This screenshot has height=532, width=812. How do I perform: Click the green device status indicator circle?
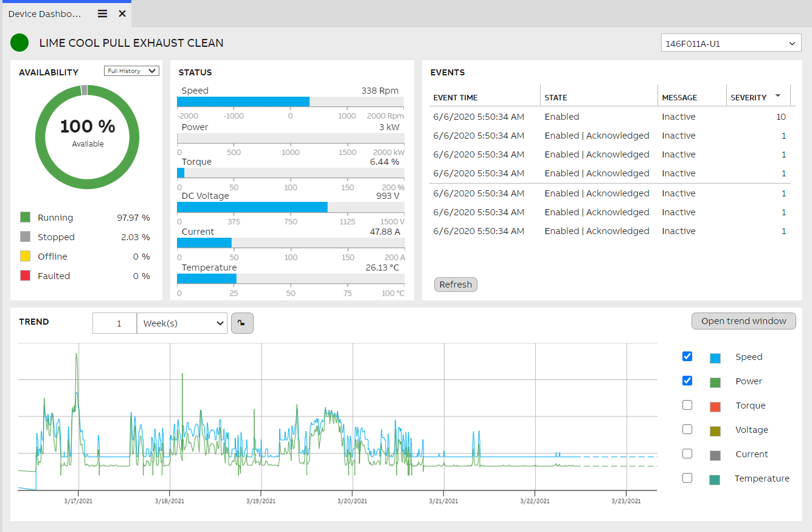19,43
